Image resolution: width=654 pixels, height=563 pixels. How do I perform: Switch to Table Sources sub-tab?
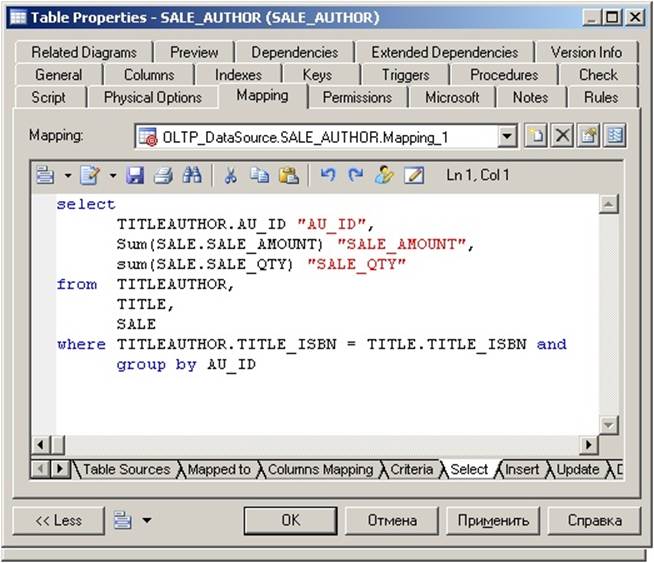click(126, 470)
